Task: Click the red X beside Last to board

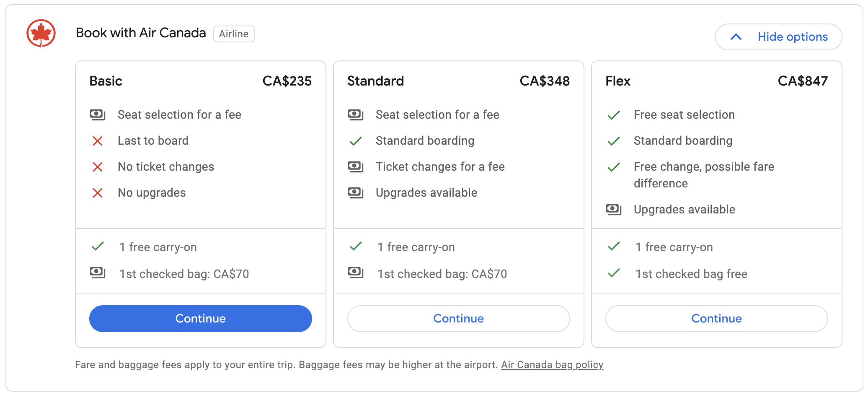Action: (x=98, y=141)
